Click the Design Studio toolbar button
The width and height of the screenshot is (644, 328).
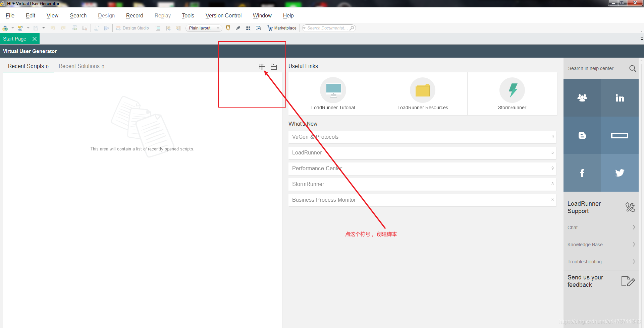tap(132, 28)
